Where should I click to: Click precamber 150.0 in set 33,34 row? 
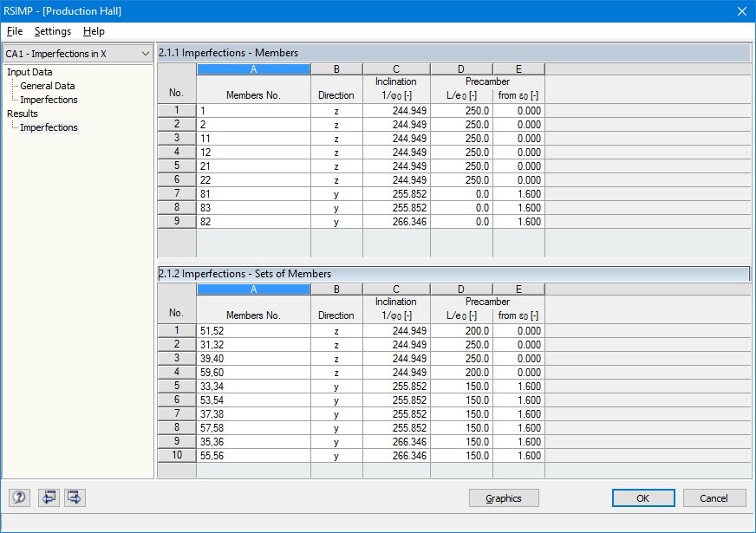tap(461, 386)
